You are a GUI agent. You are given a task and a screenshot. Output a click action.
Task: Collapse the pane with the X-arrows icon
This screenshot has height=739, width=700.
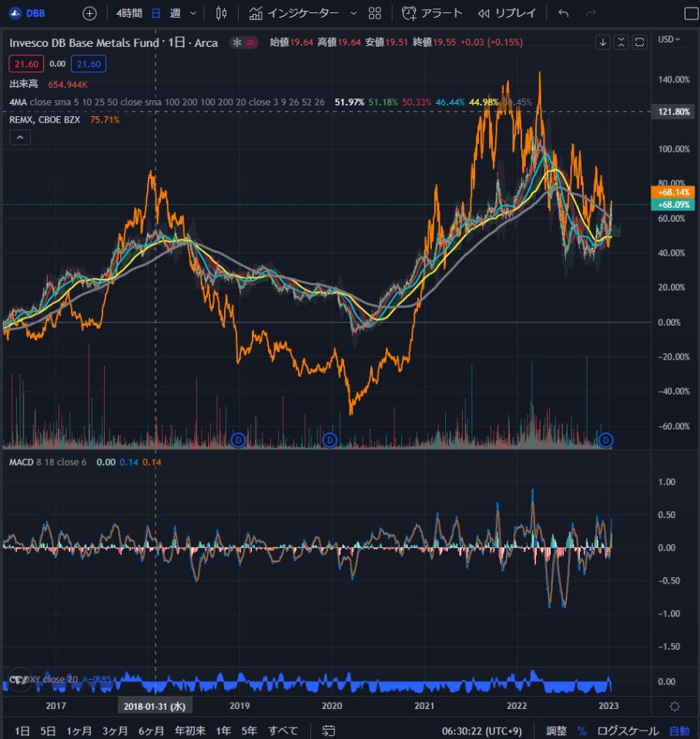click(x=621, y=42)
